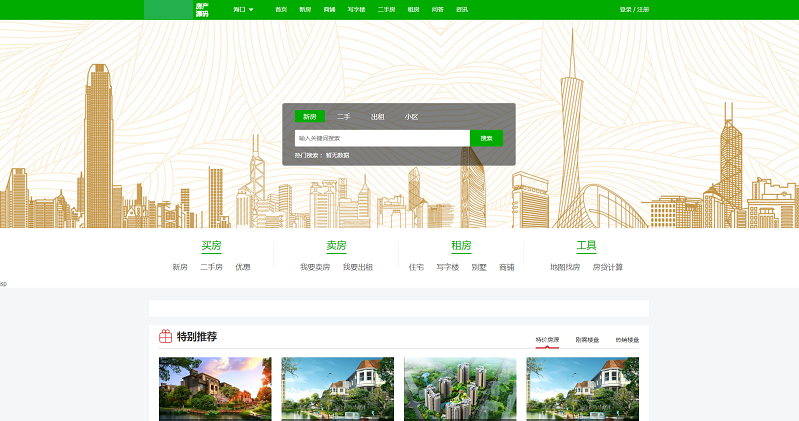The height and width of the screenshot is (421, 799).
Task: Open the second listing thumbnail with house
Action: (x=337, y=389)
